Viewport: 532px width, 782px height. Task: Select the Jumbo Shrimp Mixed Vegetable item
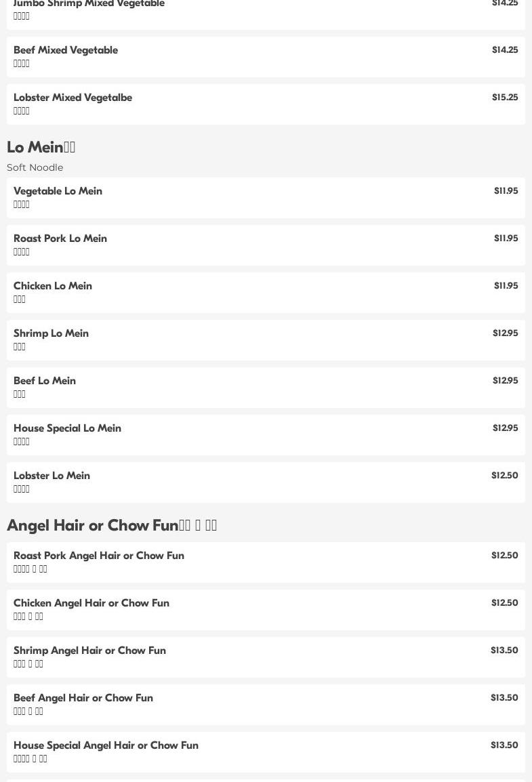pyautogui.click(x=266, y=12)
